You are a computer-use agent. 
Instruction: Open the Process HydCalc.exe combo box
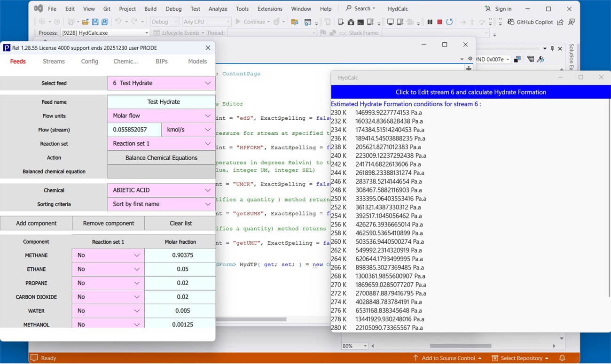coord(105,33)
